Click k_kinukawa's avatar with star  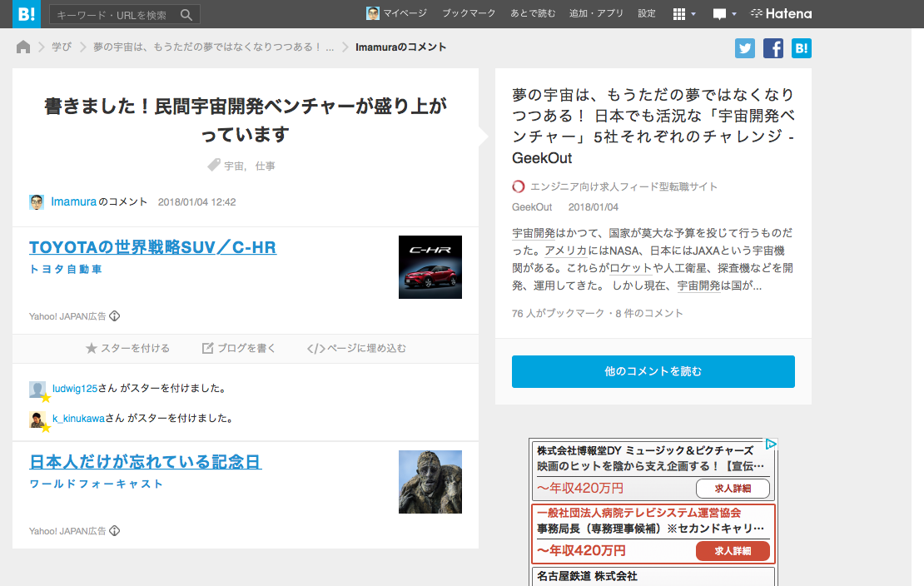coord(37,420)
